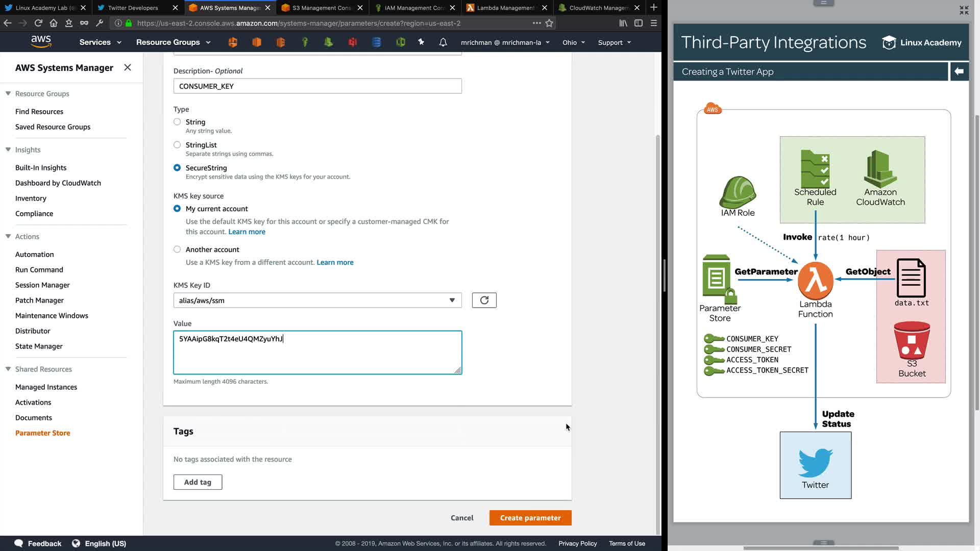Switch to the Lambda Management tab
Viewport: 980px width, 551px height.
pos(505,8)
